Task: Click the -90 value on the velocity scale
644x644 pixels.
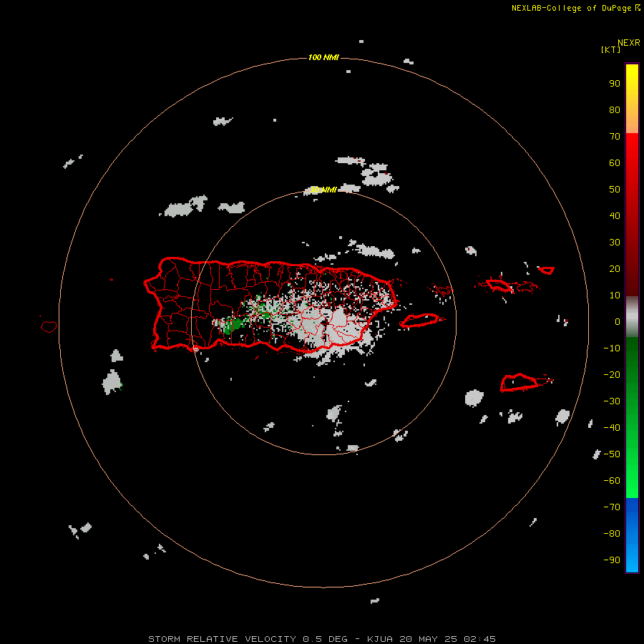Action: (612, 560)
